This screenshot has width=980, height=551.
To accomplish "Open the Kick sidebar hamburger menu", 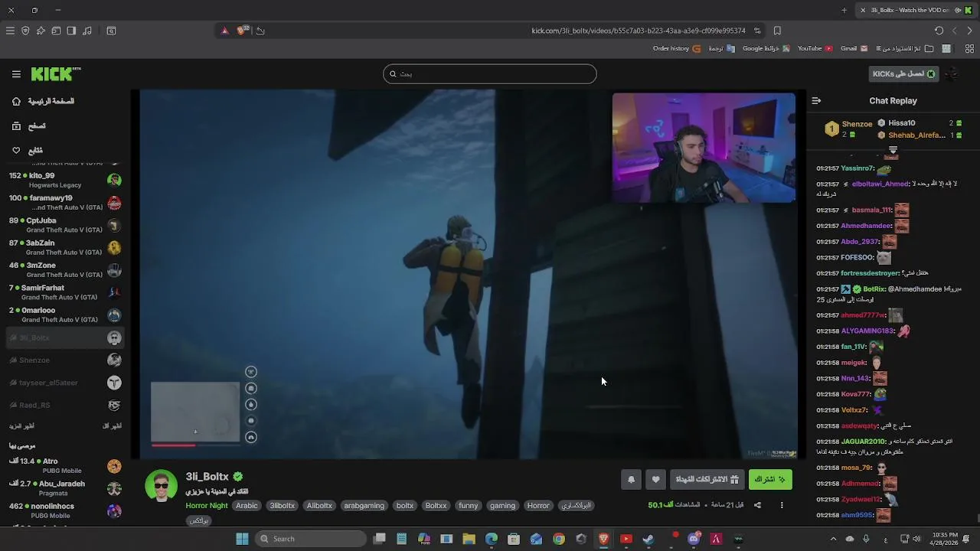I will [16, 74].
